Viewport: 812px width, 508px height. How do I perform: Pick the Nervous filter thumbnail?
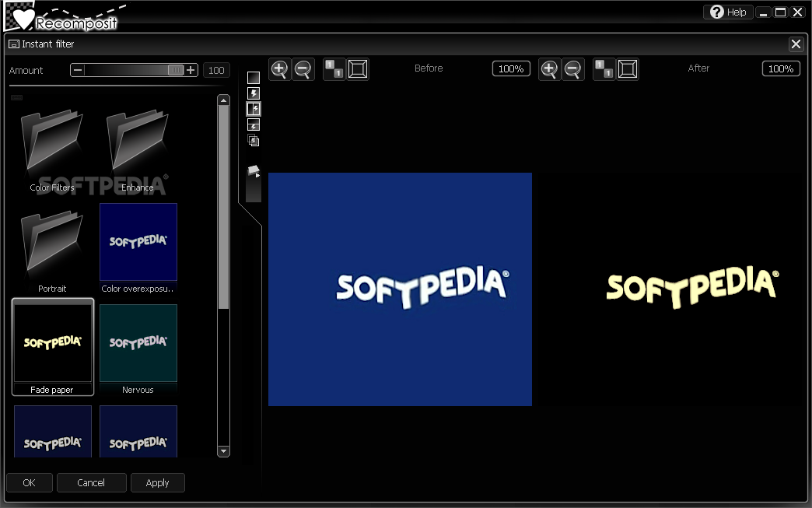138,343
